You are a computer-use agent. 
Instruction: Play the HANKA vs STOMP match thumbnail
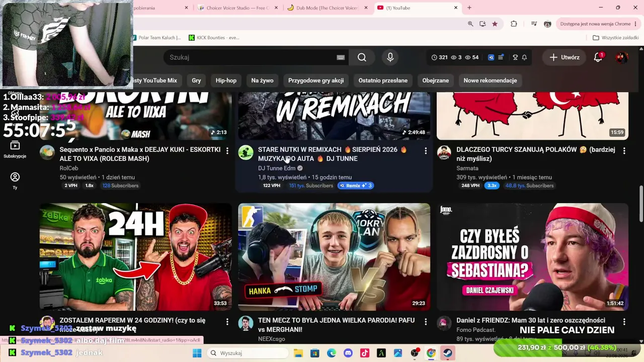[334, 257]
